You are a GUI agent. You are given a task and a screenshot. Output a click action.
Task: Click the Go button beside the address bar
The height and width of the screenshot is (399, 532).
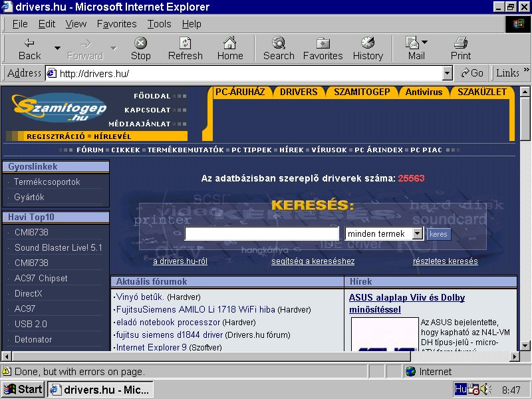coord(471,73)
